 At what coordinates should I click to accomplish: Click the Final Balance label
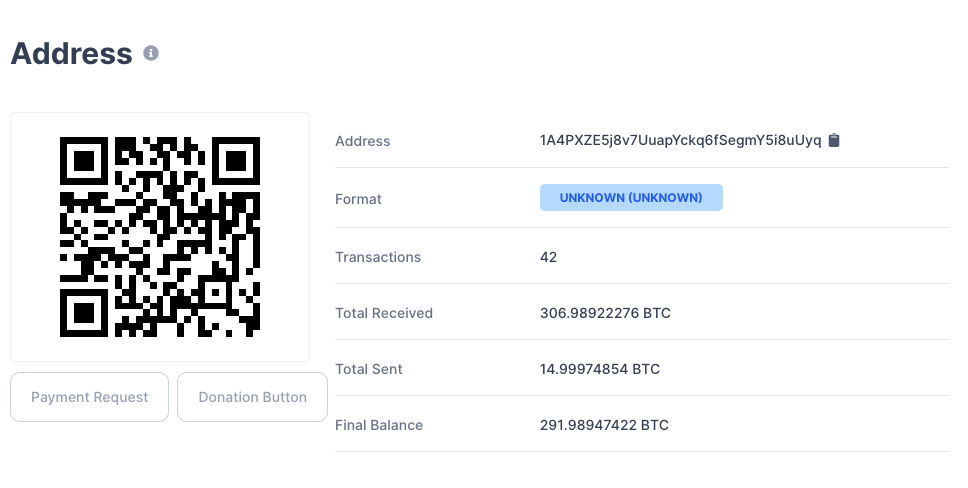click(379, 425)
